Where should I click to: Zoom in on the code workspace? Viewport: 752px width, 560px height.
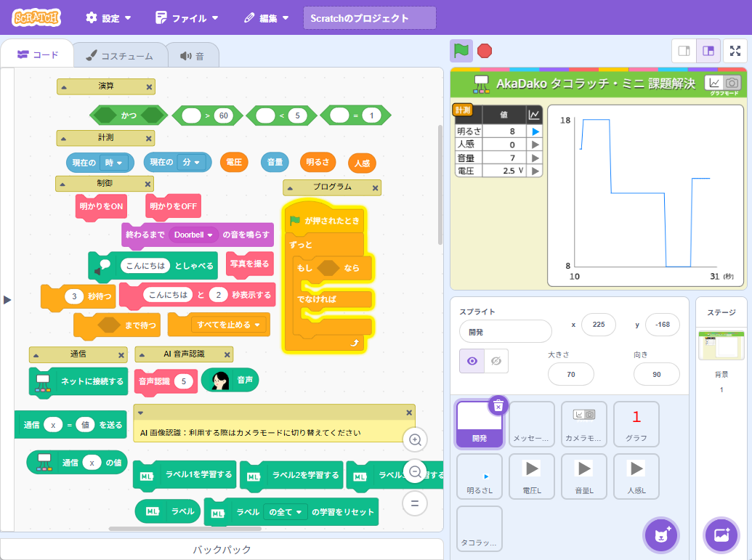click(415, 439)
